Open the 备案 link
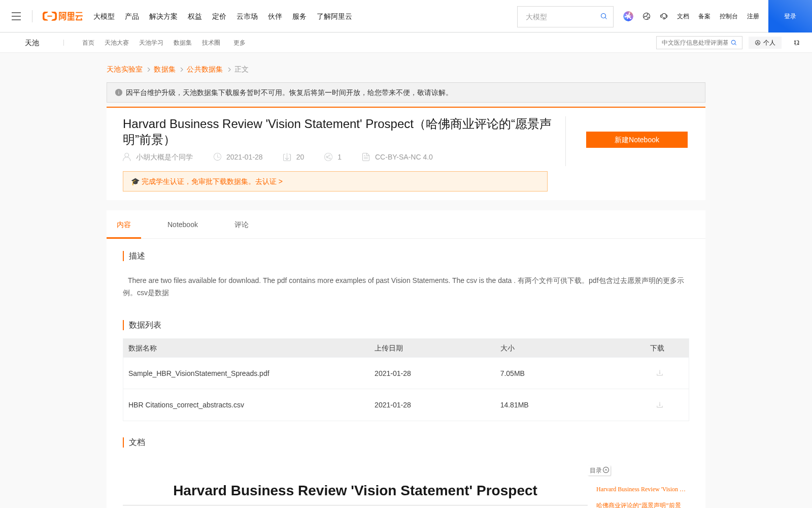 pos(704,16)
